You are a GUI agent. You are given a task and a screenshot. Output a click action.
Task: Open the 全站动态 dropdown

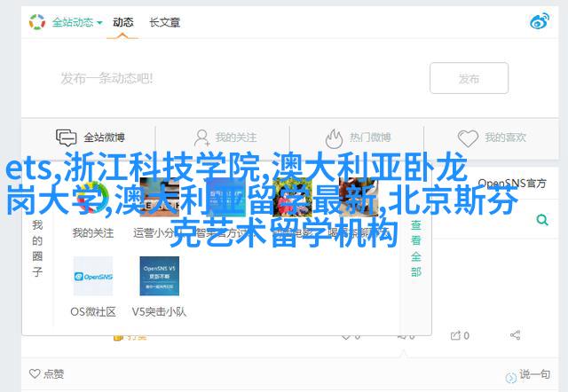click(x=77, y=22)
